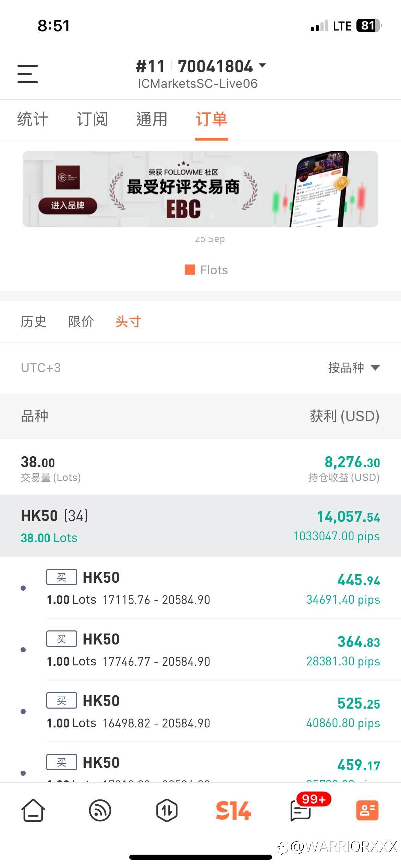Select the 历史 orders sub-tab
The width and height of the screenshot is (401, 868).
point(34,322)
